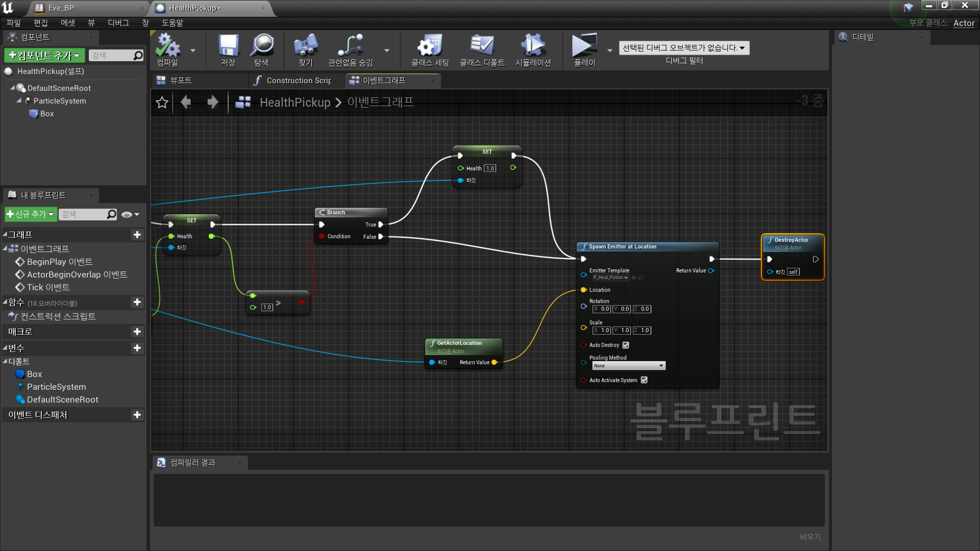Click the bookmark star icon in graph
Viewport: 980px width, 551px height.
click(x=162, y=103)
